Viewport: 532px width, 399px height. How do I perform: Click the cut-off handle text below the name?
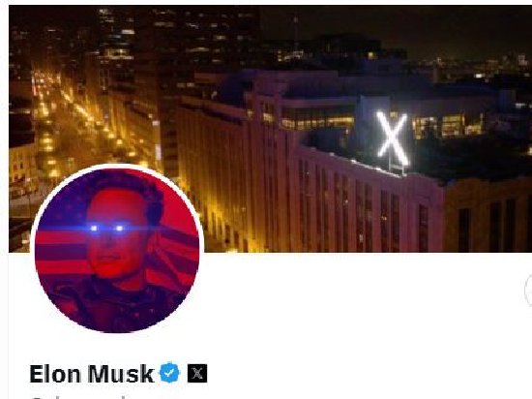pos(102,397)
